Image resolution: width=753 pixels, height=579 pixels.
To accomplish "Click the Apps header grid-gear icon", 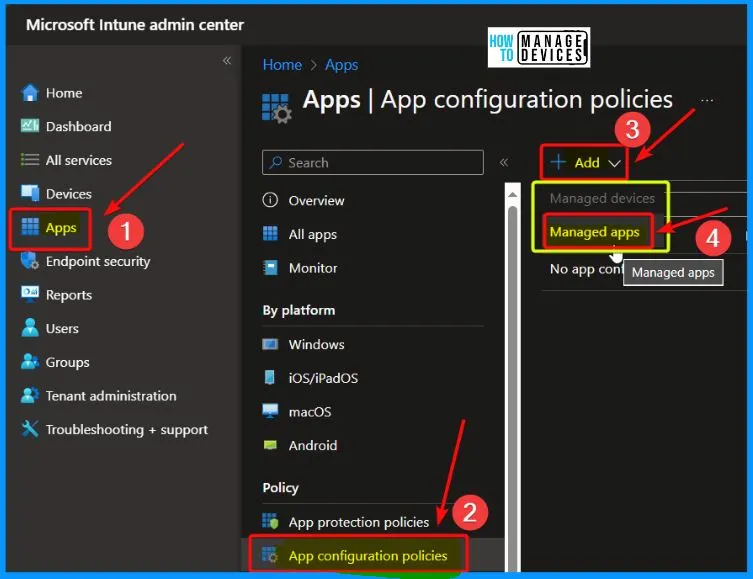I will pos(277,108).
